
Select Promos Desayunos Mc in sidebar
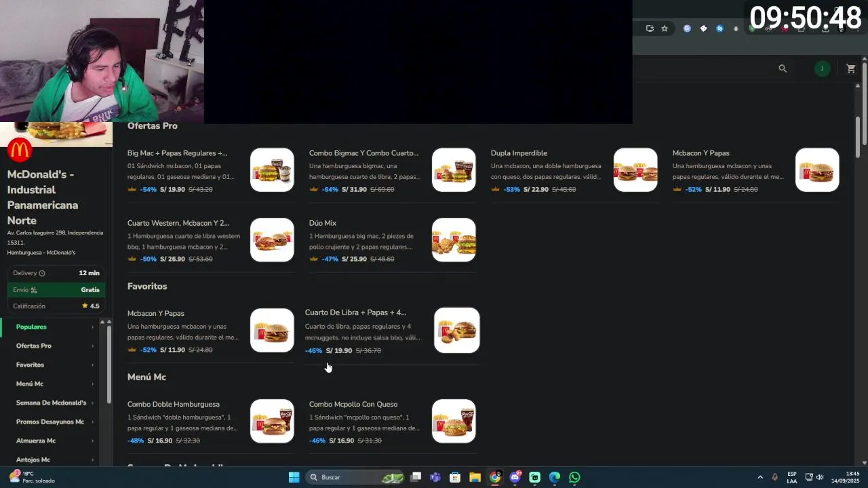(50, 422)
